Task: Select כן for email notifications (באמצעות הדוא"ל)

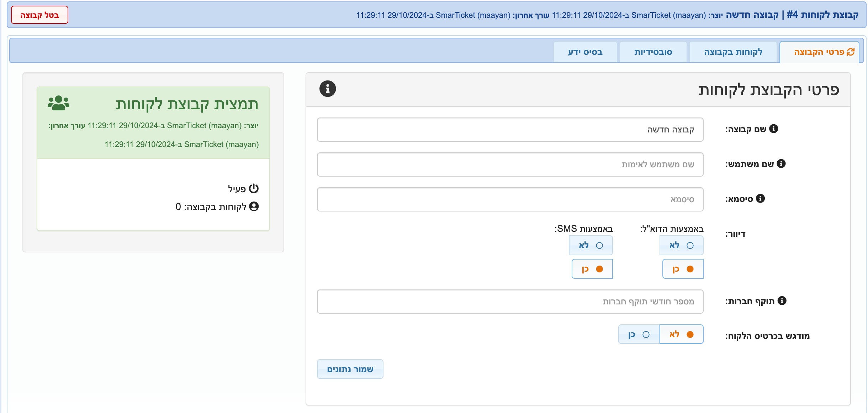Action: 683,269
